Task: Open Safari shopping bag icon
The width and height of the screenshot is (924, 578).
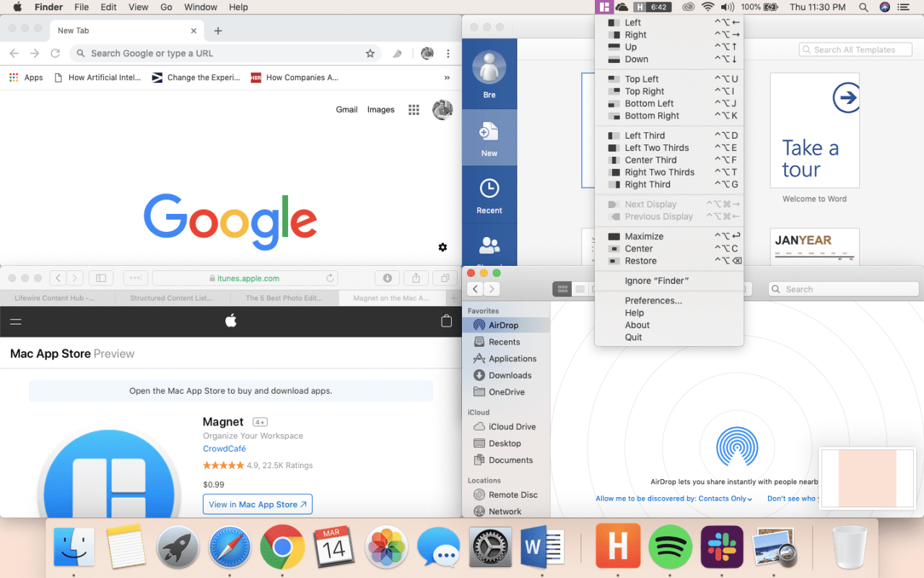Action: tap(446, 322)
